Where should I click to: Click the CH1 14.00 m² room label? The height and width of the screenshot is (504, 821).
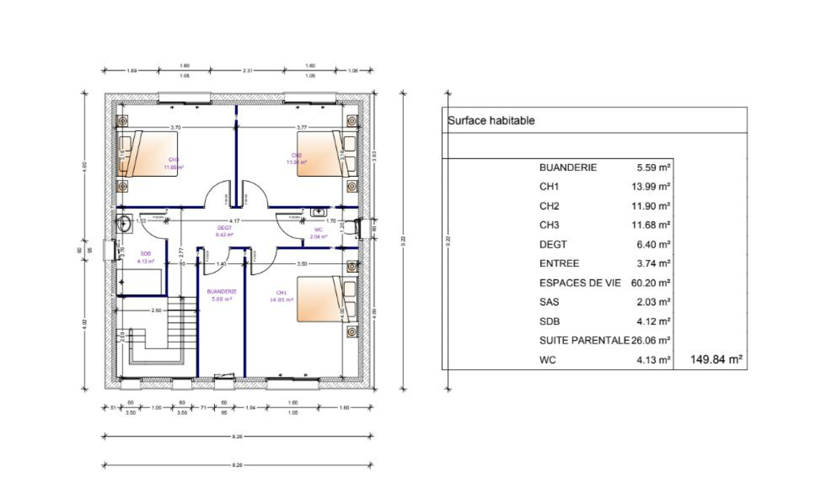point(281,296)
